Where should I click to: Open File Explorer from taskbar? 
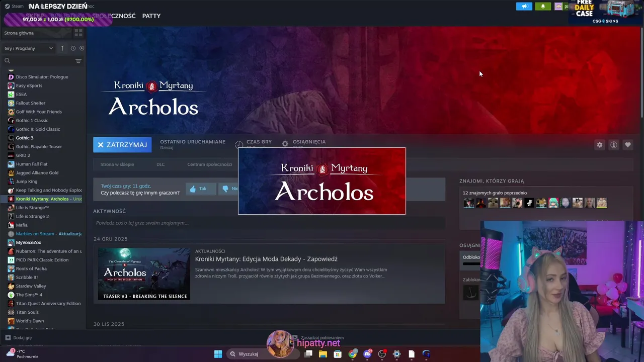323,354
